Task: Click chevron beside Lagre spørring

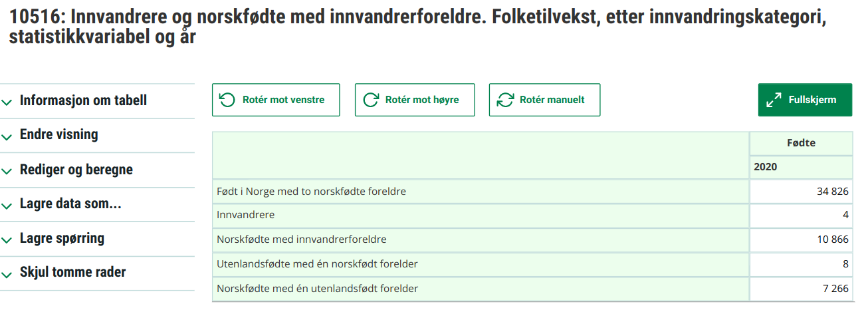Action: pyautogui.click(x=7, y=240)
